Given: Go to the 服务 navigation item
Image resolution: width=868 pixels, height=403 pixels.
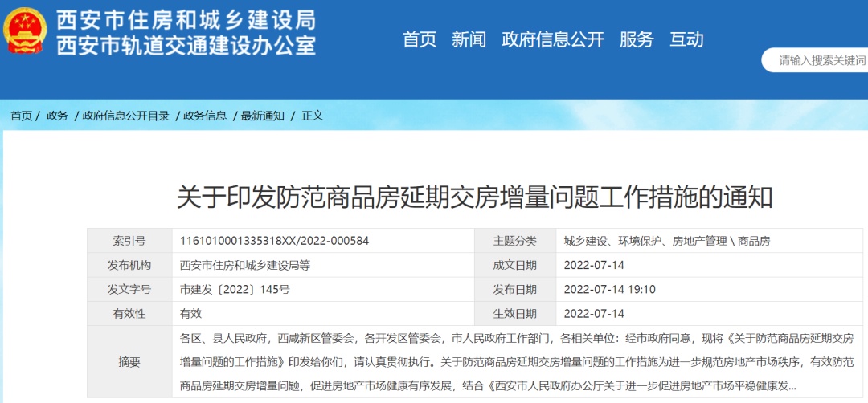Looking at the screenshot, I should click(637, 39).
